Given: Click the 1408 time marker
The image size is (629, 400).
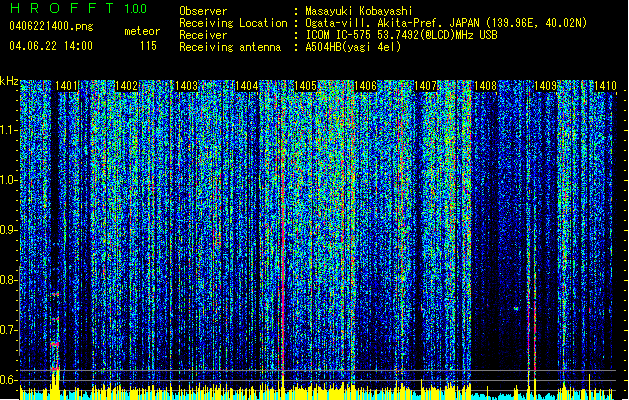Looking at the screenshot, I should click(x=485, y=86).
